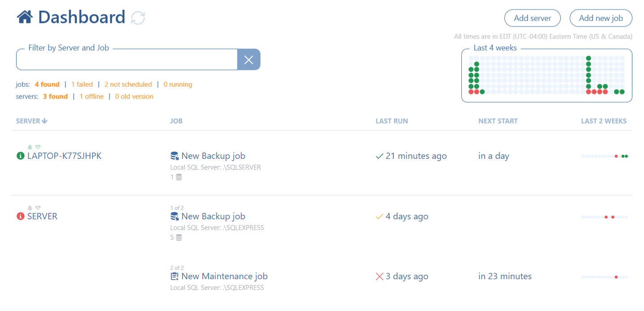Clear the server filter with the X button
The height and width of the screenshot is (311, 644).
248,59
